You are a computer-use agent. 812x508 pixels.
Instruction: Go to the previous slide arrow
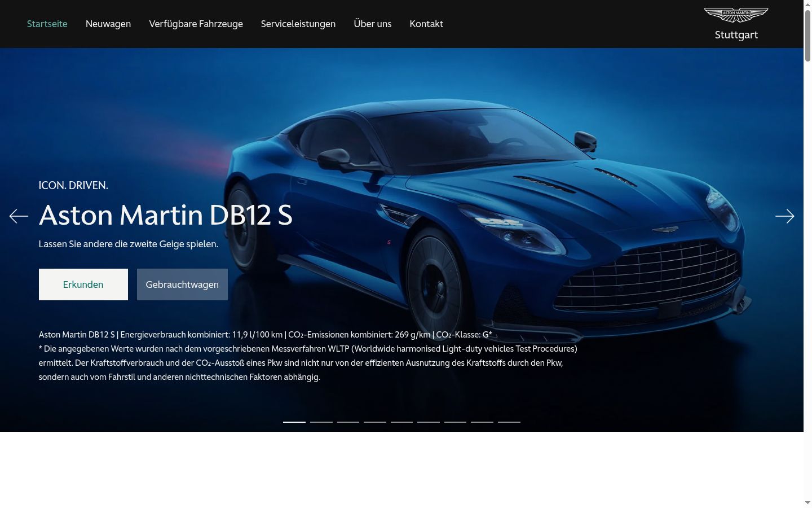click(x=19, y=216)
